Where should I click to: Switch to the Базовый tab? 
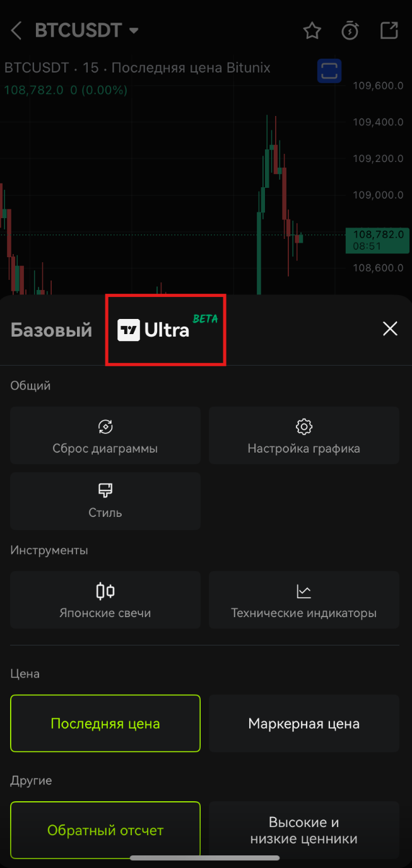click(51, 330)
